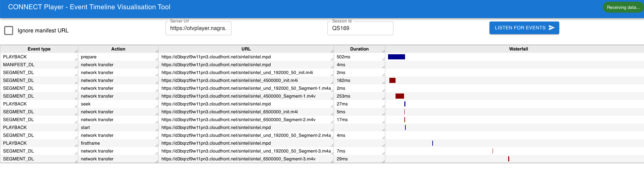Click the red 253ms segment bar in waterfall
Image resolution: width=644 pixels, height=172 pixels.
[400, 96]
